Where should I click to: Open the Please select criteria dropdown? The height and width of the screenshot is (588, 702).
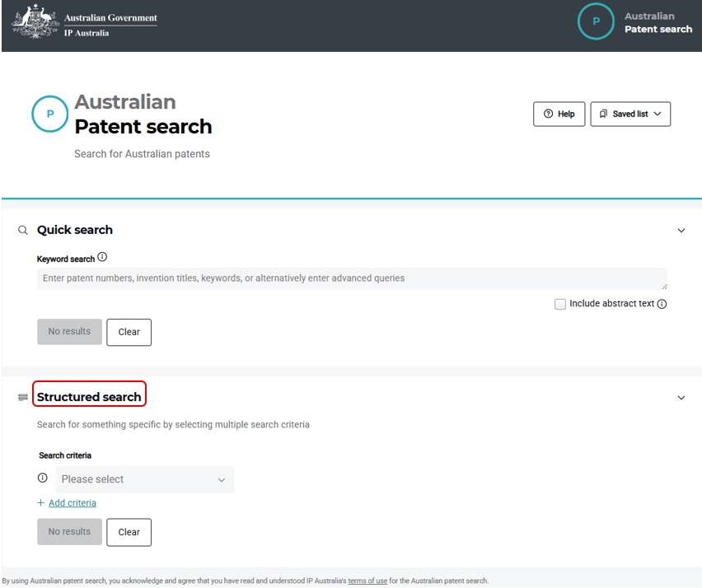pos(145,480)
